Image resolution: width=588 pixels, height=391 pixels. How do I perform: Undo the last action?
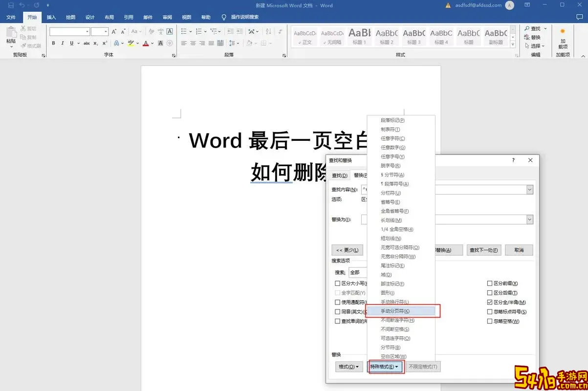tap(22, 5)
